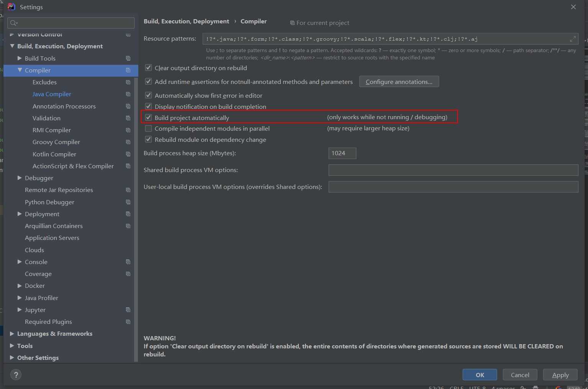Click the project-level icon beside Required Plugins
The height and width of the screenshot is (389, 588).
128,322
